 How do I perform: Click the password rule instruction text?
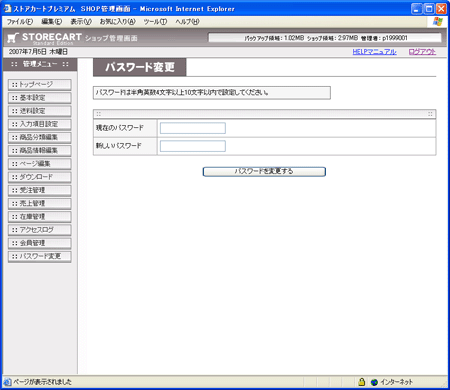pyautogui.click(x=182, y=93)
